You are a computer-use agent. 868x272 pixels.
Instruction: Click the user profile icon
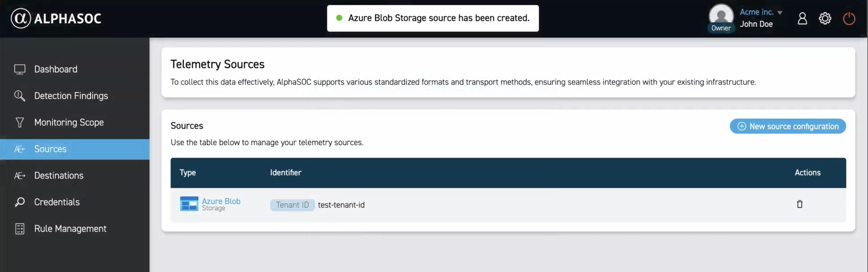(802, 19)
